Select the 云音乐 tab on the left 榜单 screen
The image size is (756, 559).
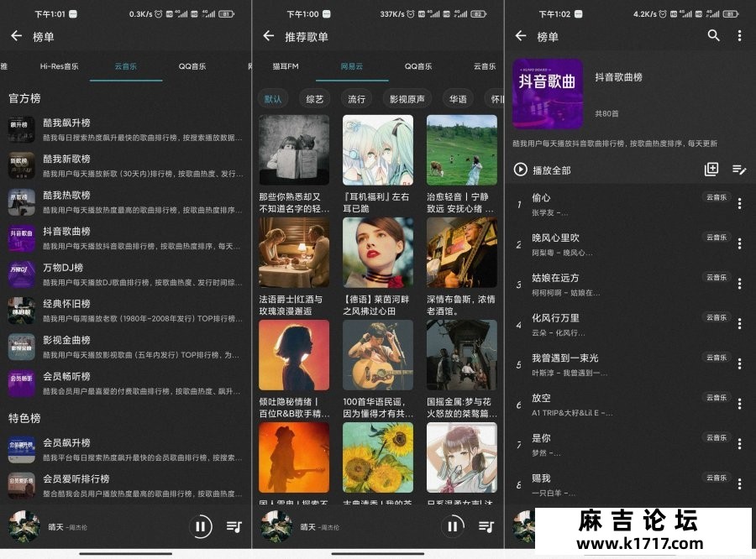(125, 66)
